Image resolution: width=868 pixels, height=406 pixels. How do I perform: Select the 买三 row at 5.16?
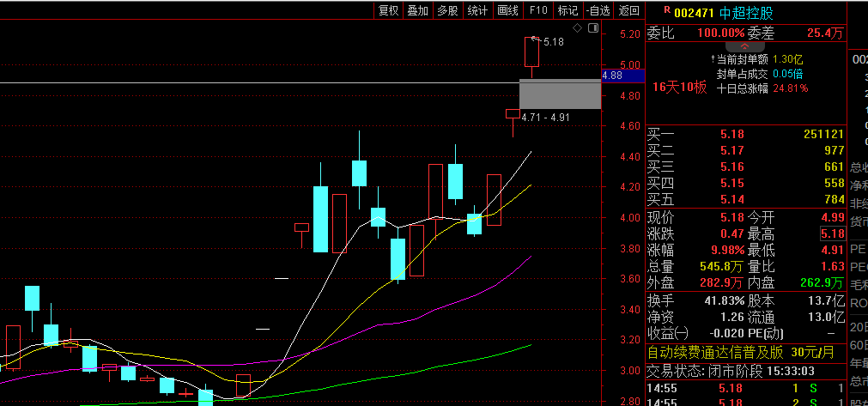(x=746, y=167)
